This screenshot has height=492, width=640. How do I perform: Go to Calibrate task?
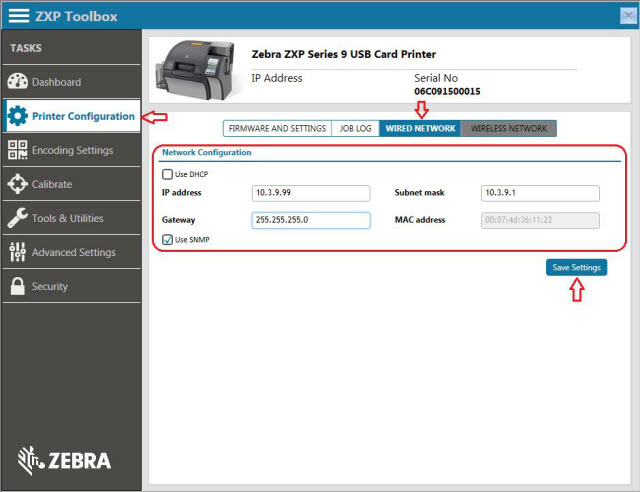[71, 184]
